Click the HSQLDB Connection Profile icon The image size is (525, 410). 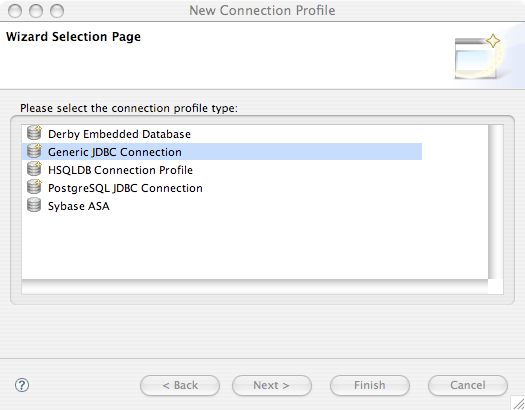[x=34, y=169]
